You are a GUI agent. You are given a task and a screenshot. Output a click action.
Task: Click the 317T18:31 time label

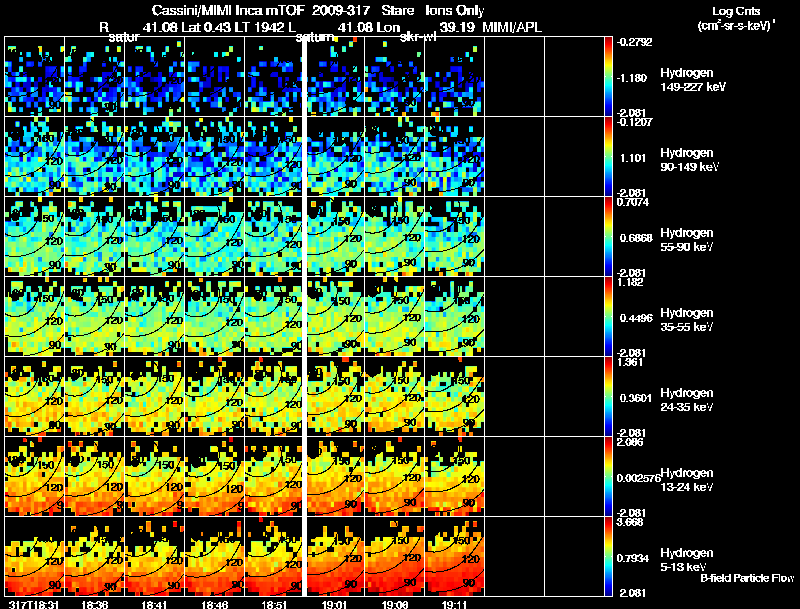[34, 604]
